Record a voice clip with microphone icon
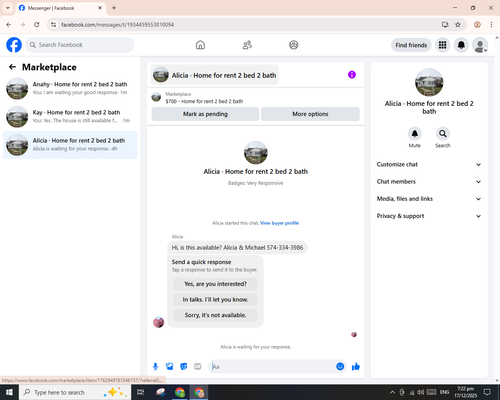500x400 pixels. pos(155,367)
